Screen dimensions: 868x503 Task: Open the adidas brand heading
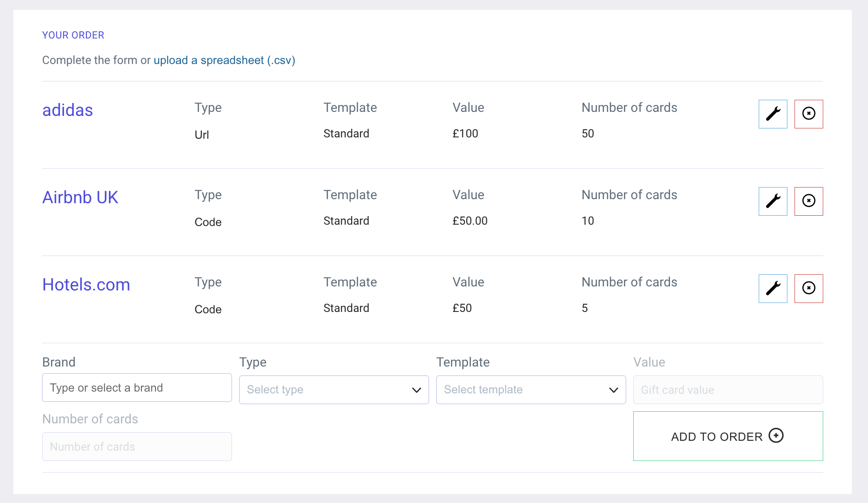coord(68,110)
